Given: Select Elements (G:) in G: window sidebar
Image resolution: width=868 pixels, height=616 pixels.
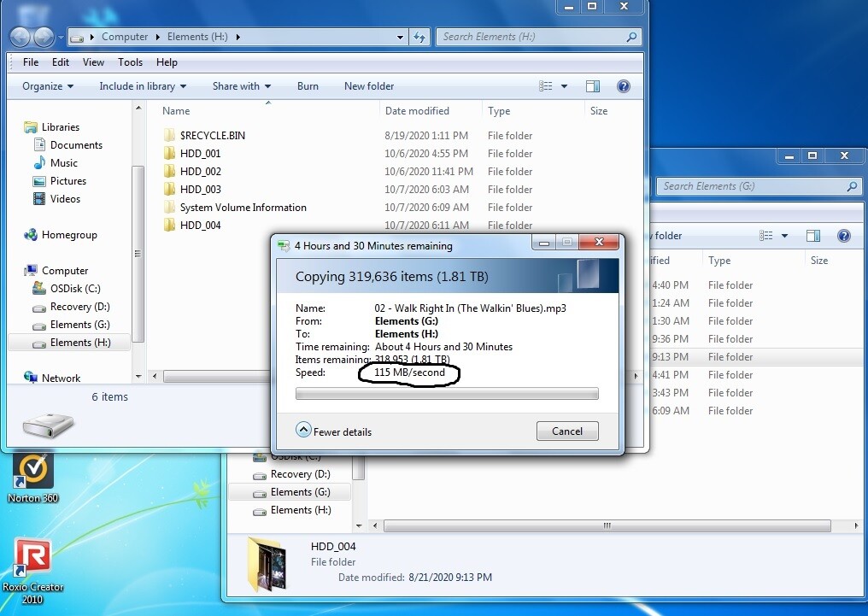Looking at the screenshot, I should (x=290, y=492).
